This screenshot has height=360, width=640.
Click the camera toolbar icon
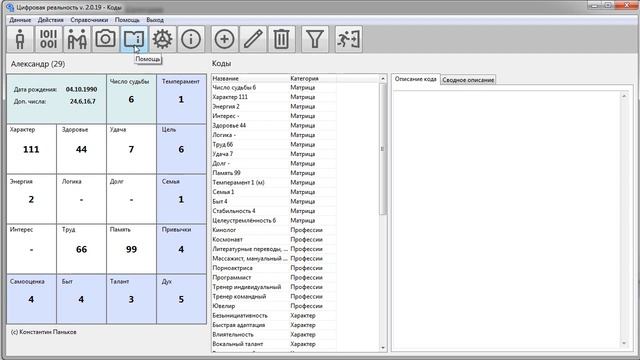105,39
